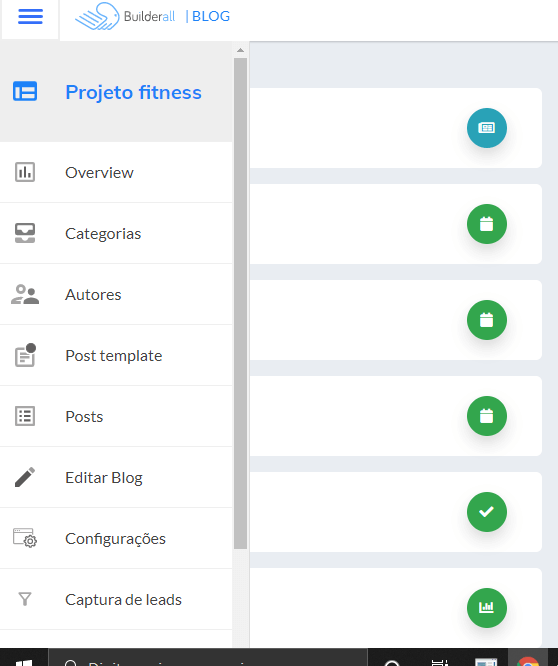558x666 pixels.
Task: Click the sidebar vertical scrollbar thumb
Action: tap(240, 303)
